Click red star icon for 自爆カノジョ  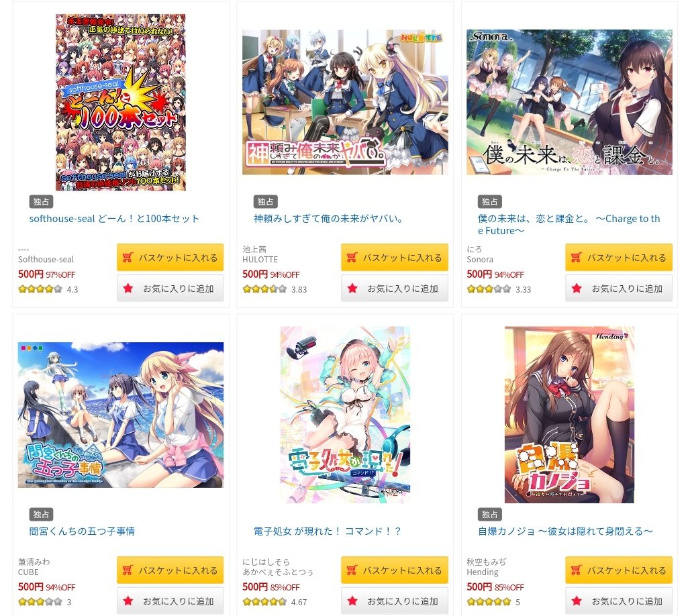click(577, 601)
